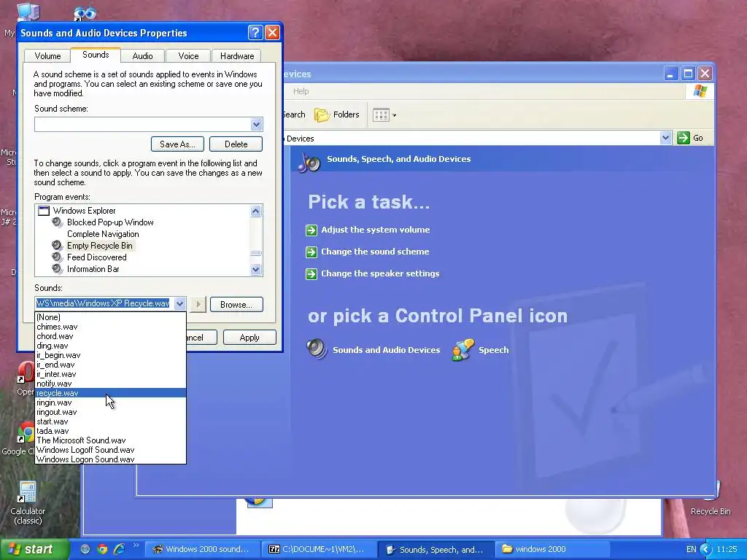Select the Complete Navigation program event

[x=103, y=234]
